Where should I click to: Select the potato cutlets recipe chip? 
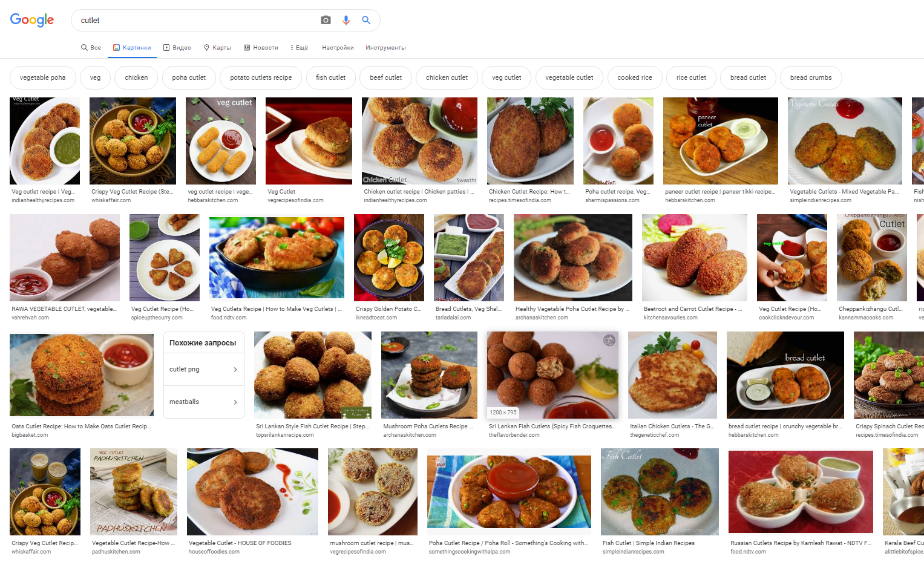pyautogui.click(x=261, y=77)
